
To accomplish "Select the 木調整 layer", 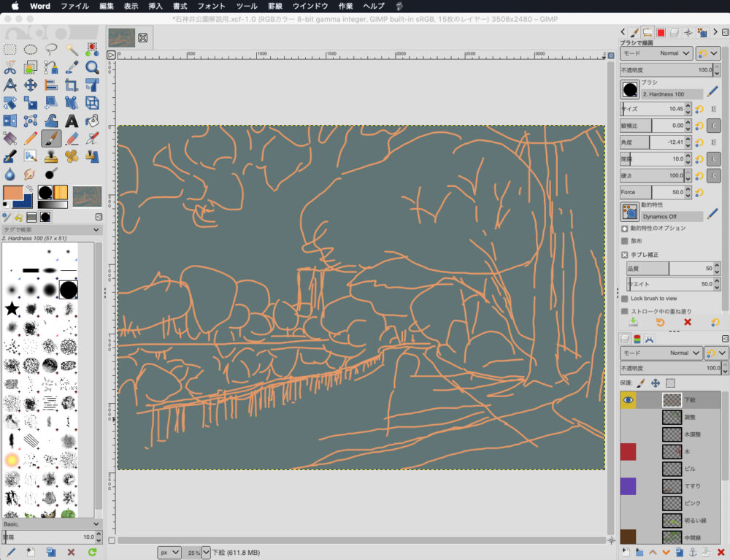I will [693, 434].
